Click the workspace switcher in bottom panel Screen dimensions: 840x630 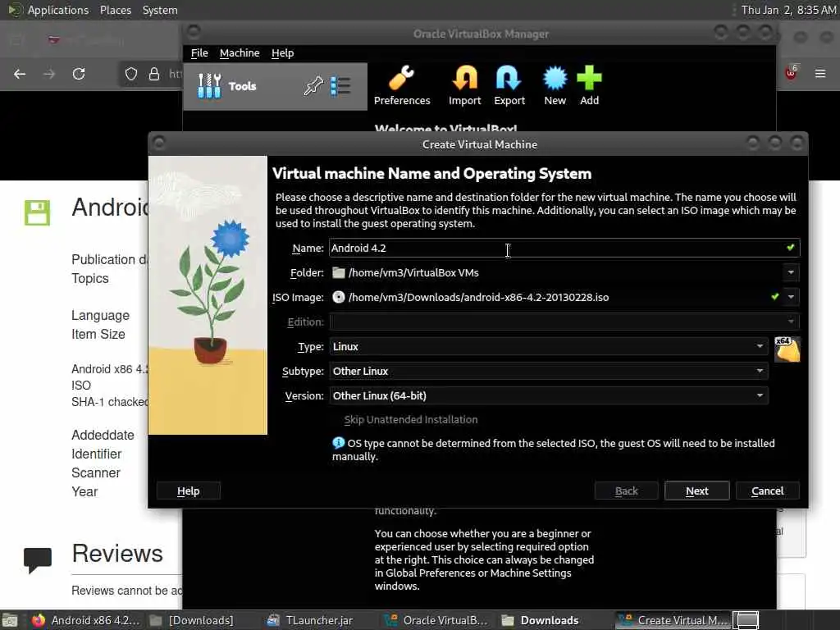(x=746, y=620)
